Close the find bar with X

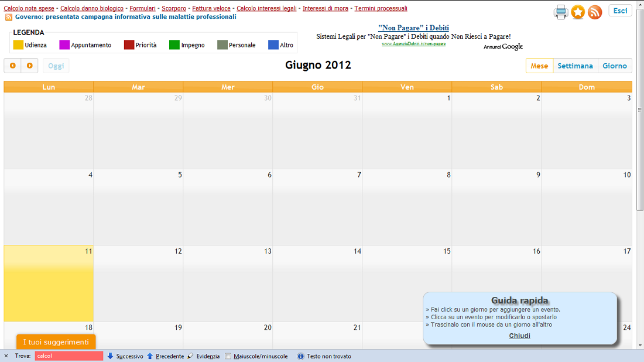pyautogui.click(x=6, y=356)
